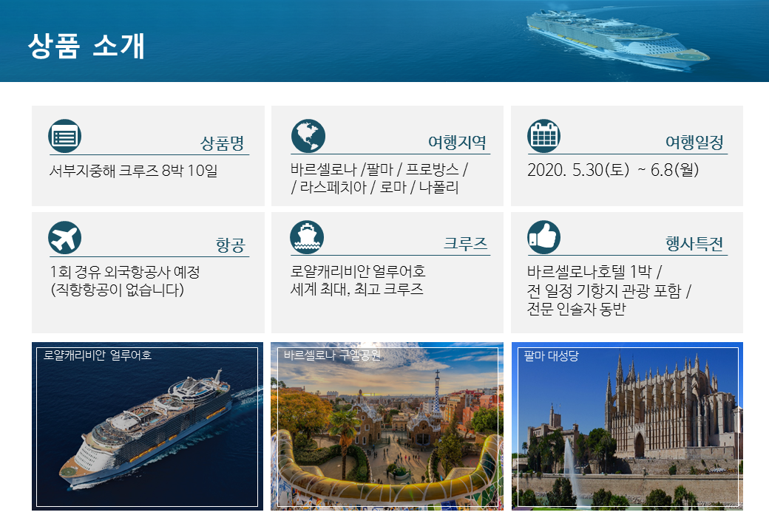Click the product name list icon
Image resolution: width=769 pixels, height=532 pixels.
pyautogui.click(x=65, y=136)
